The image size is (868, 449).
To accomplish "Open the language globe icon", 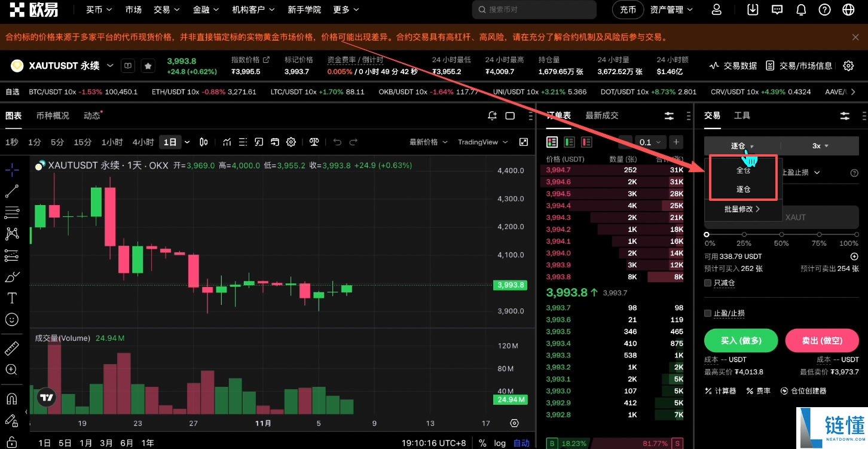I will (848, 10).
